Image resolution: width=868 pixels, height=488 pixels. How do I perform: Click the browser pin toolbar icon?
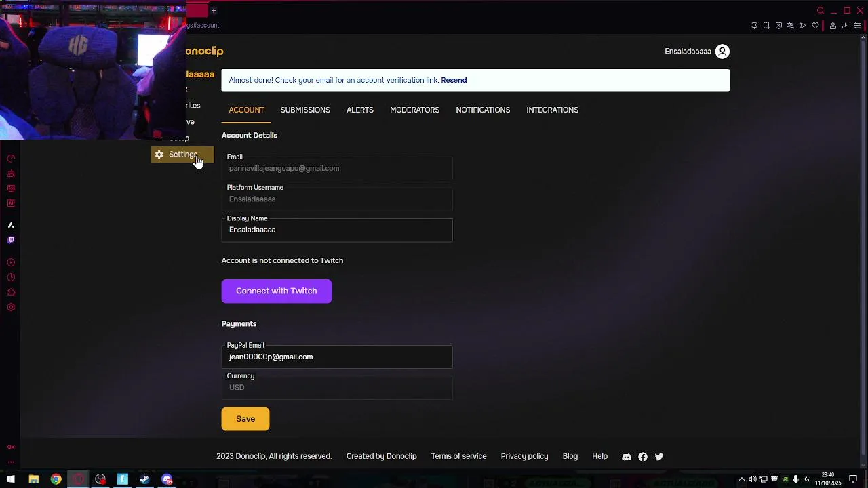point(754,26)
